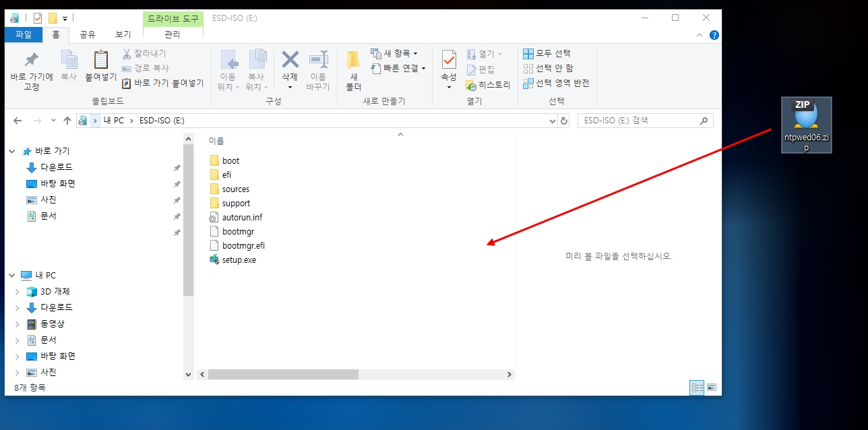The width and height of the screenshot is (868, 430).
Task: Click the 복사 copy ribbon icon
Action: [x=69, y=59]
